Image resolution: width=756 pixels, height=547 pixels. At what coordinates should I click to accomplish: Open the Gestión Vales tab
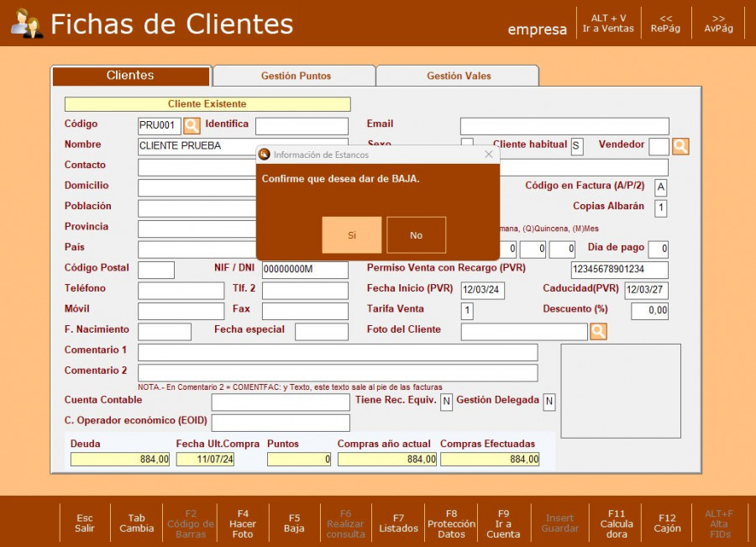point(459,76)
